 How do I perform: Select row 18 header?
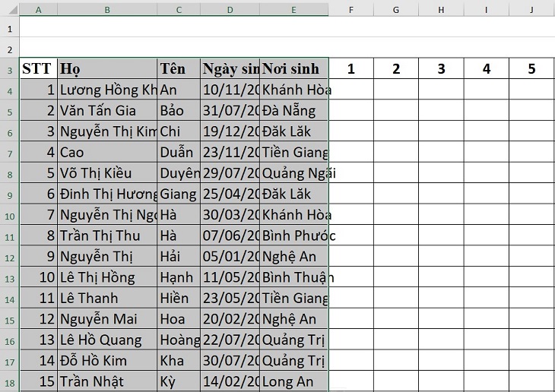(10, 383)
